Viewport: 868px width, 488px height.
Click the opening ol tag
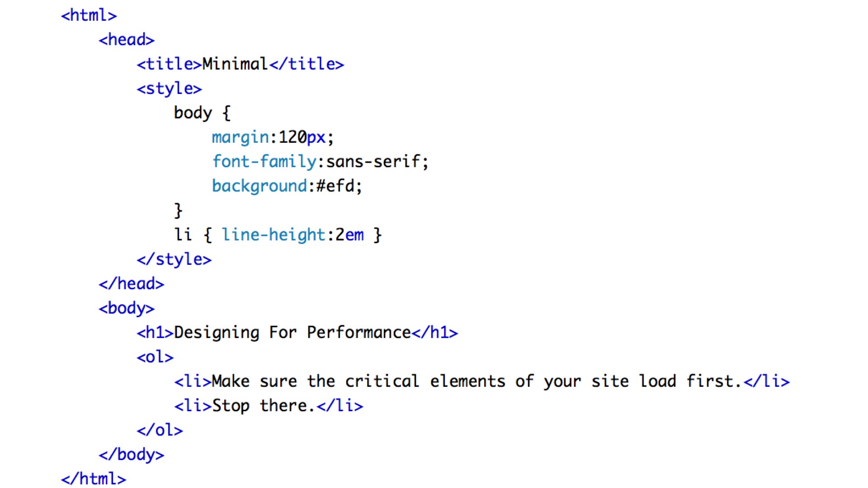155,357
